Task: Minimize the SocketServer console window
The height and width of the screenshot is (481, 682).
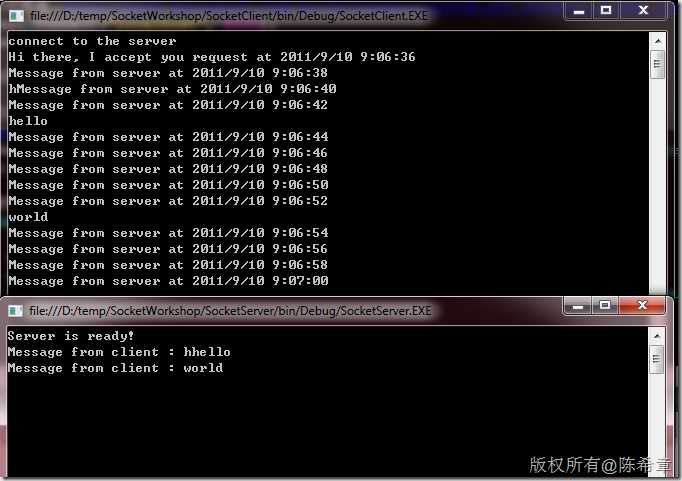Action: coord(577,306)
